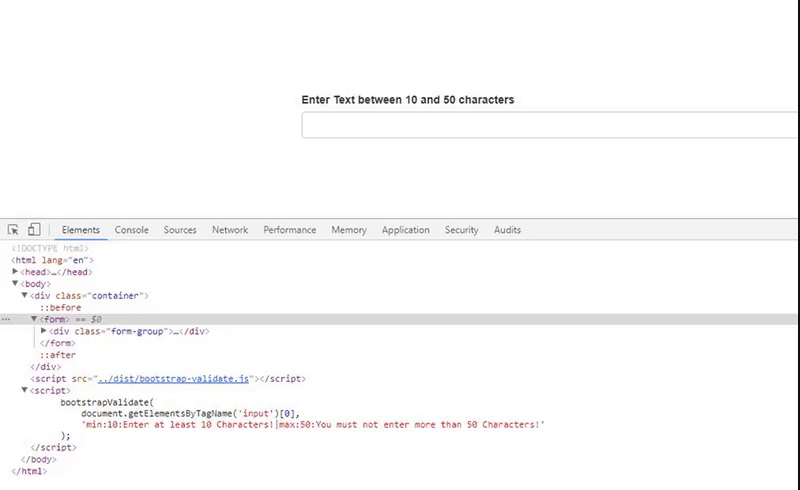The image size is (800, 490).
Task: Collapse the form element node
Action: click(34, 319)
